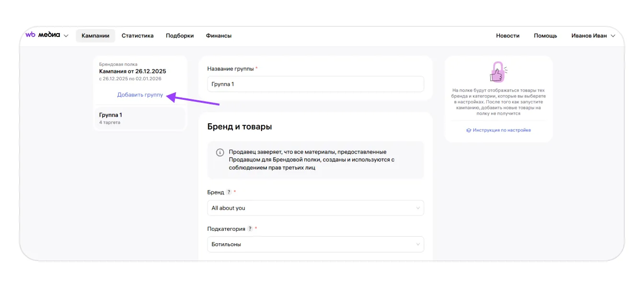Viewport: 644px width, 287px height.
Task: Open the Помощь section
Action: coord(545,36)
